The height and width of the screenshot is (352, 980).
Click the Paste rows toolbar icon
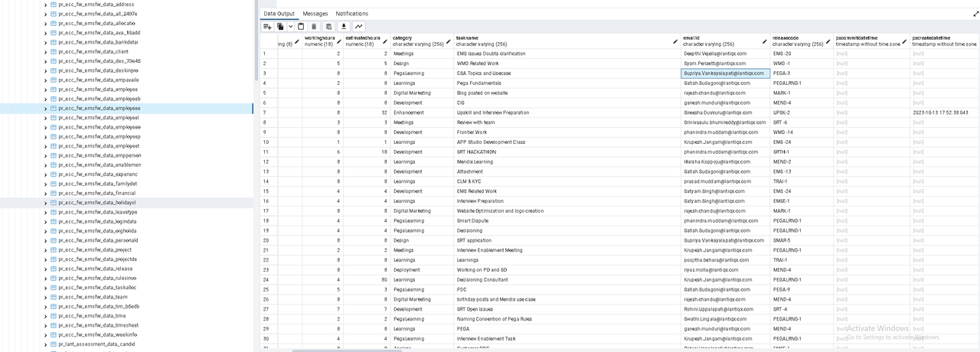point(301,26)
